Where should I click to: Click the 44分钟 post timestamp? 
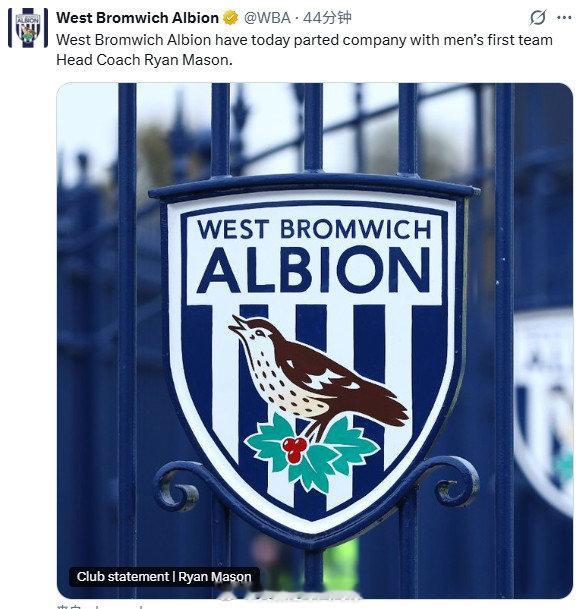327,17
